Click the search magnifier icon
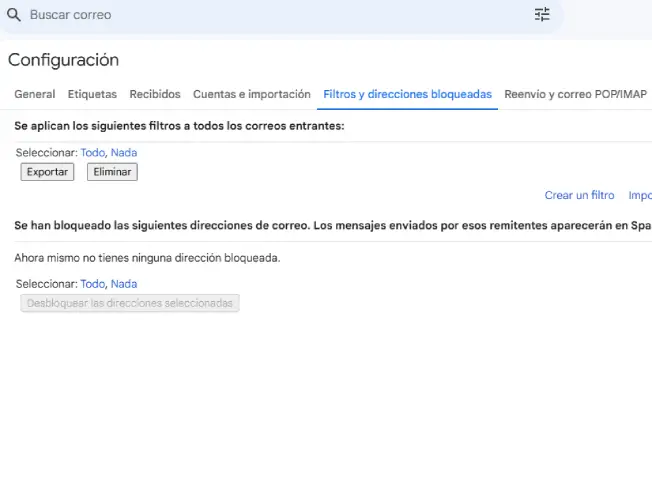 click(14, 15)
